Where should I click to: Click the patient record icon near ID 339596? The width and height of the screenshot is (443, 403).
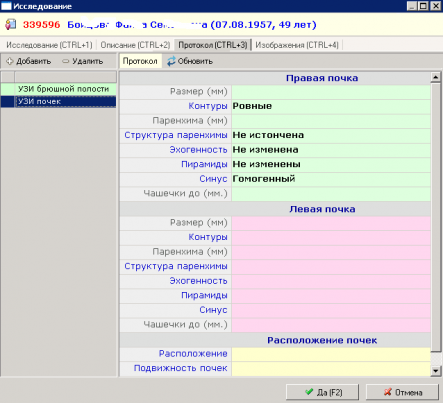coord(11,25)
